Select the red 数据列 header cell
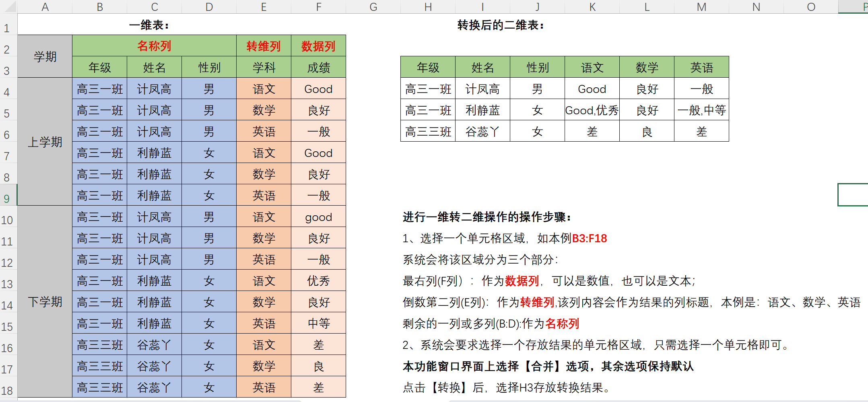This screenshot has width=868, height=402. point(318,46)
